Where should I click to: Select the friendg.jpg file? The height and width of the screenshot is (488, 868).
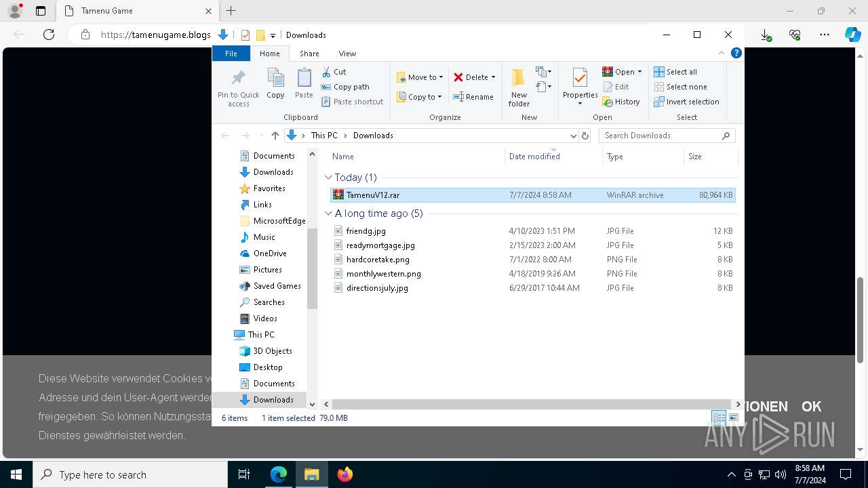(532, 231)
